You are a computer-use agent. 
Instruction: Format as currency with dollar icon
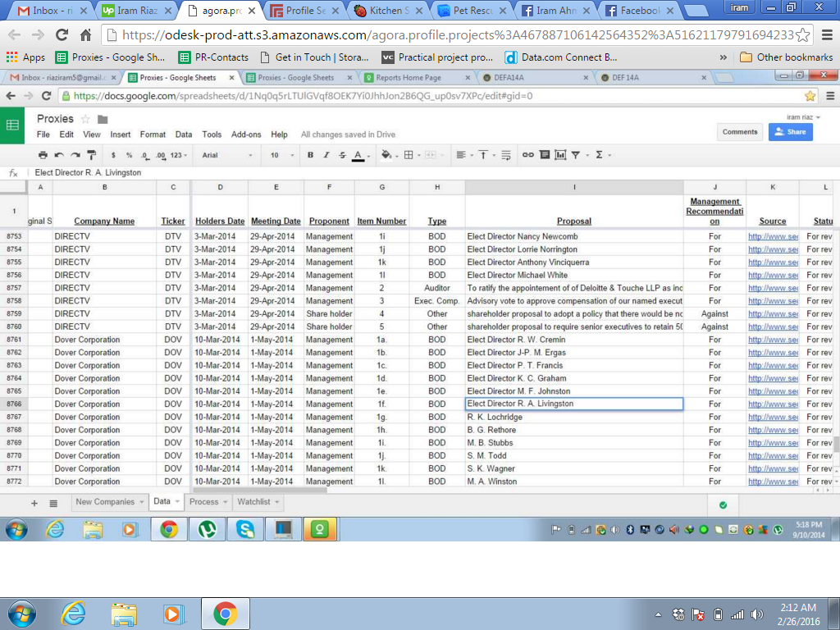tap(113, 155)
